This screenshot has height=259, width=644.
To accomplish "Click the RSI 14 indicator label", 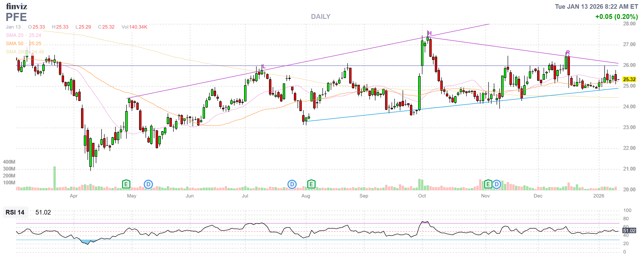I will [15, 212].
